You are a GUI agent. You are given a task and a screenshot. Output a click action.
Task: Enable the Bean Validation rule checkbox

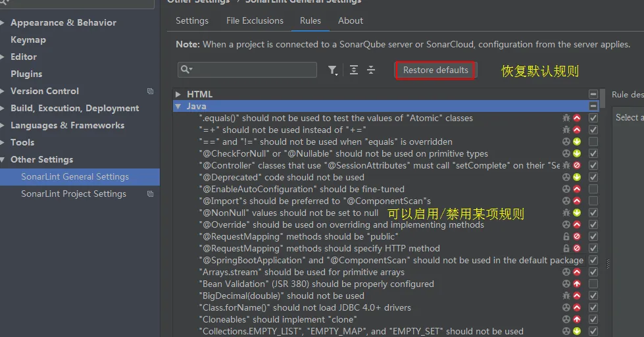[593, 284]
